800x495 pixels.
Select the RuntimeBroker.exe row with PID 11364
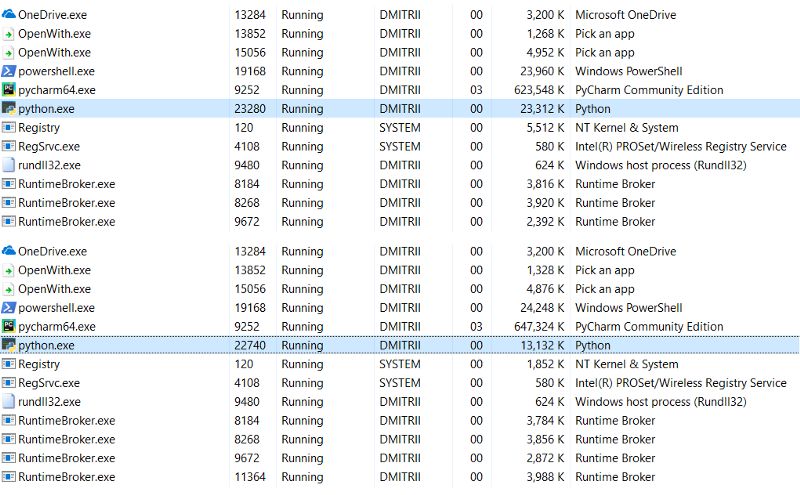[400, 477]
